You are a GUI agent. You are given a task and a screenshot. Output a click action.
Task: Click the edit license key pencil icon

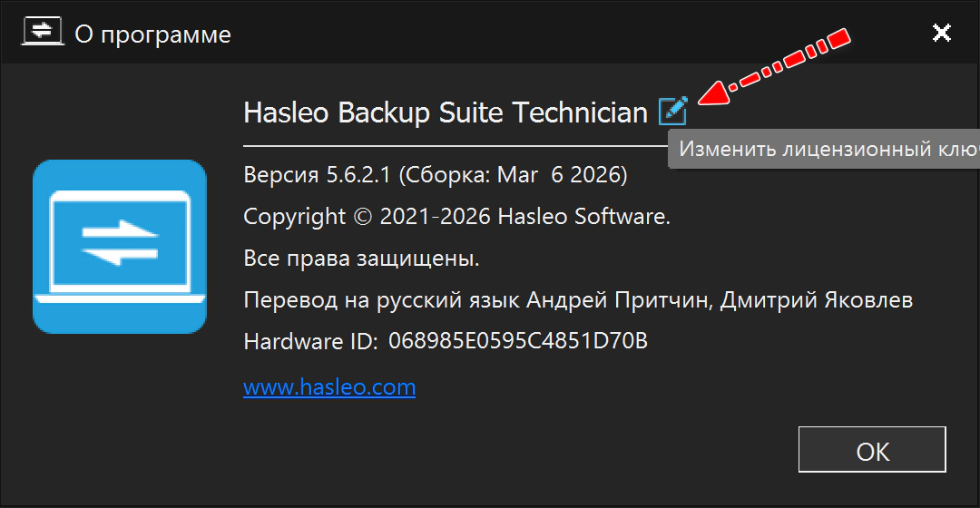point(673,111)
